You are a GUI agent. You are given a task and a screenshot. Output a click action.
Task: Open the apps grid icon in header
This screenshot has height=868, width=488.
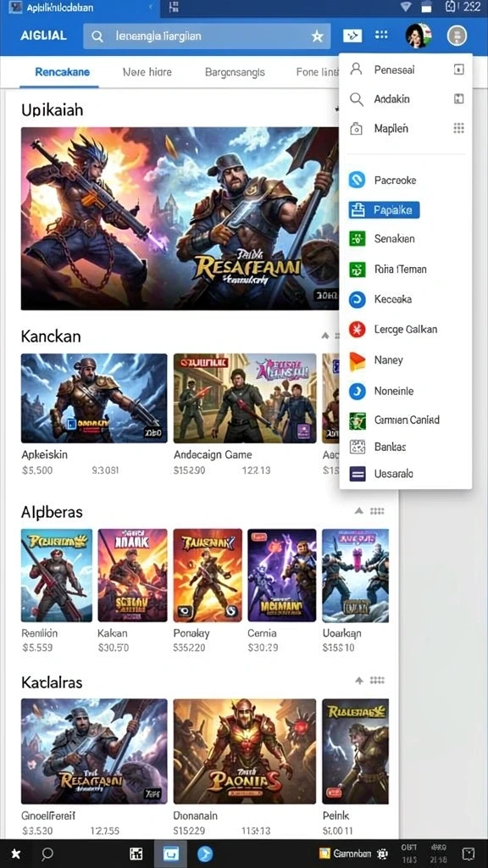[381, 35]
